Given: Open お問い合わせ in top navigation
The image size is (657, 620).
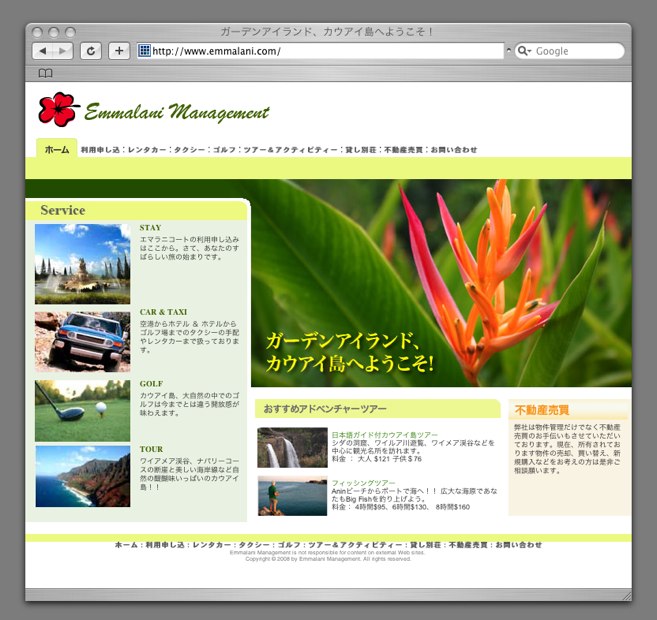Looking at the screenshot, I should (454, 150).
